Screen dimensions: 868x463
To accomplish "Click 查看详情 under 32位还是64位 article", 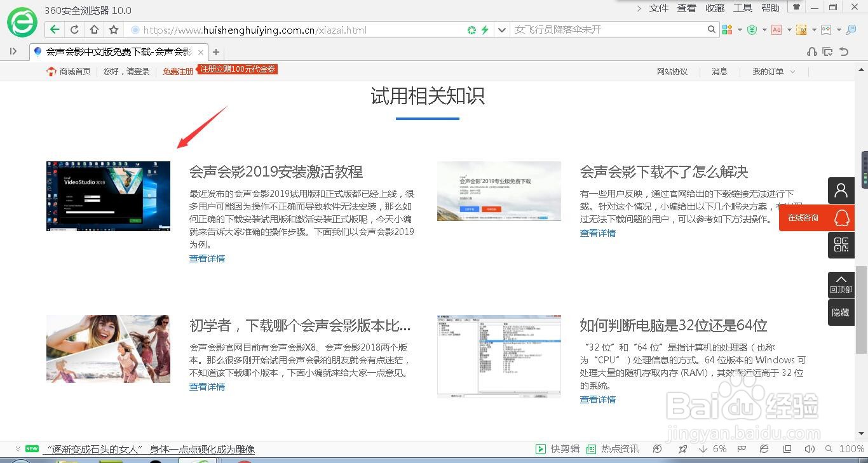I will pos(598,399).
